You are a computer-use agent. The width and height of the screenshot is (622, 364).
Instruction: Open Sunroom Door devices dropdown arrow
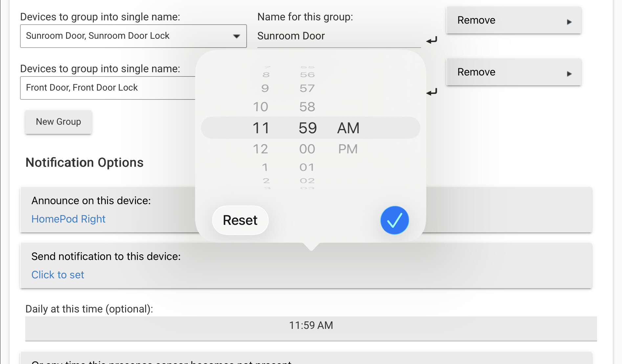coord(236,36)
